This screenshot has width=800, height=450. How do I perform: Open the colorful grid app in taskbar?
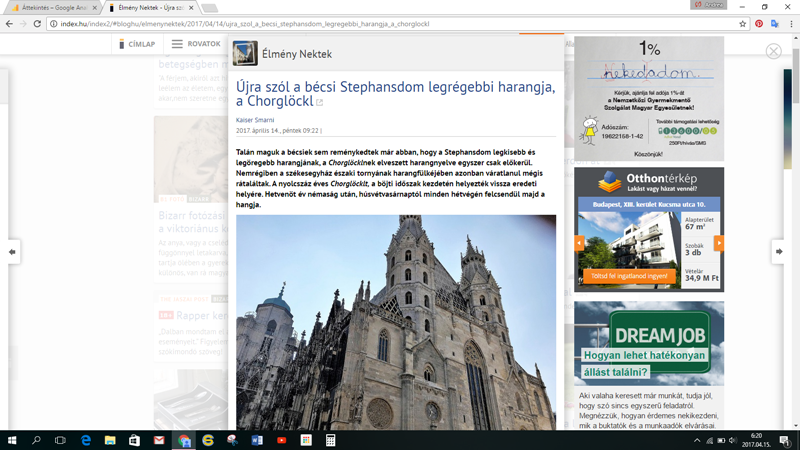[306, 440]
